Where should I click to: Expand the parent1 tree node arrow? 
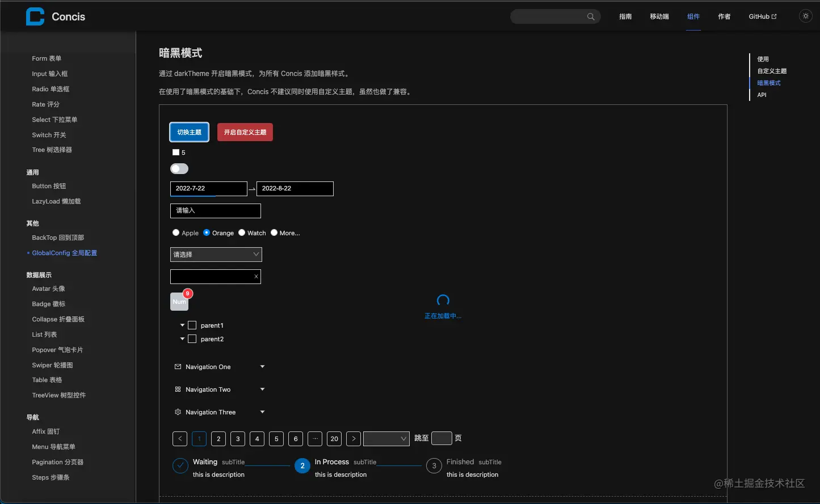pyautogui.click(x=182, y=325)
